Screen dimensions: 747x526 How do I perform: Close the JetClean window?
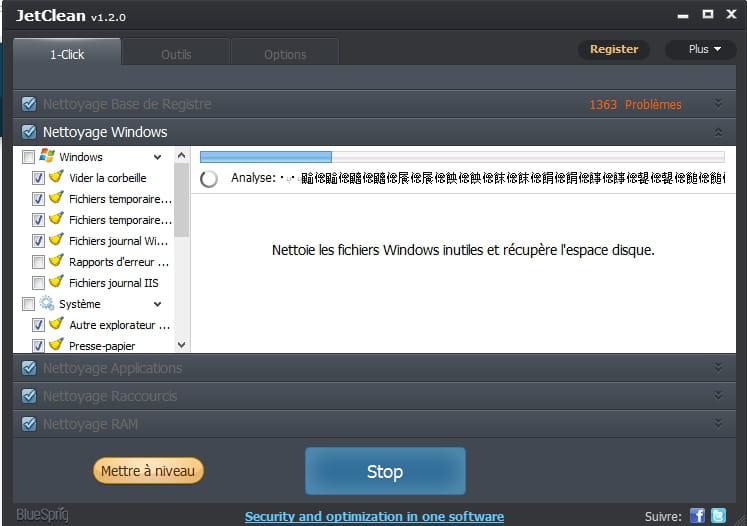coord(731,14)
